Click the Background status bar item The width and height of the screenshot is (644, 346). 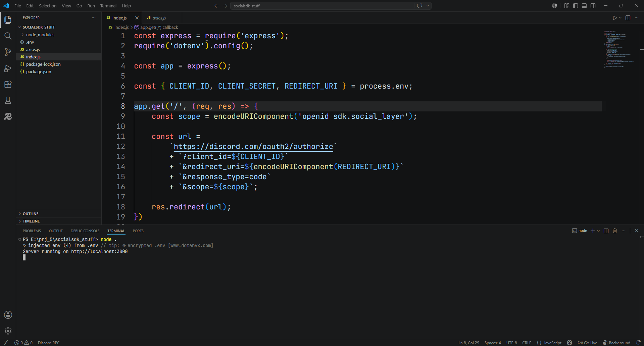(616, 343)
